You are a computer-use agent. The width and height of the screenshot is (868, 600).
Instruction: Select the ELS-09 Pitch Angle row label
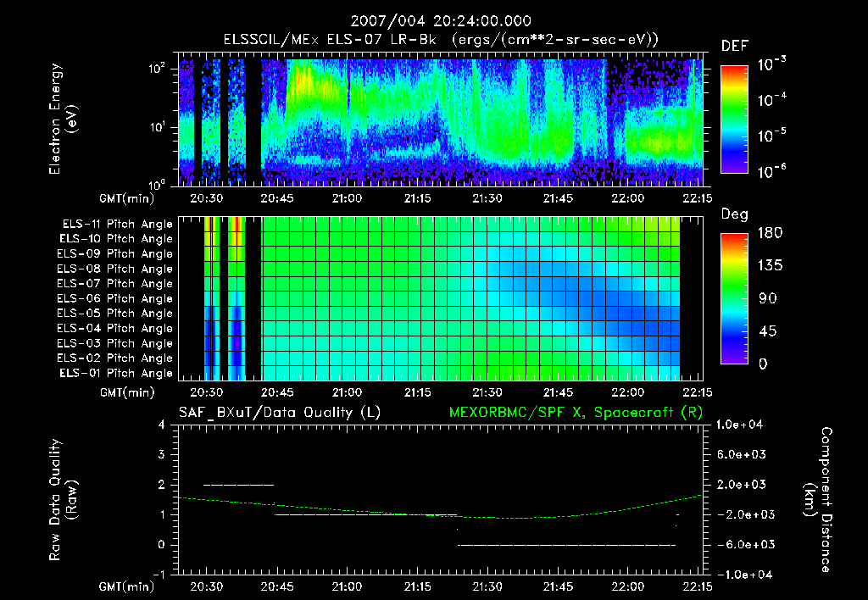(x=115, y=254)
